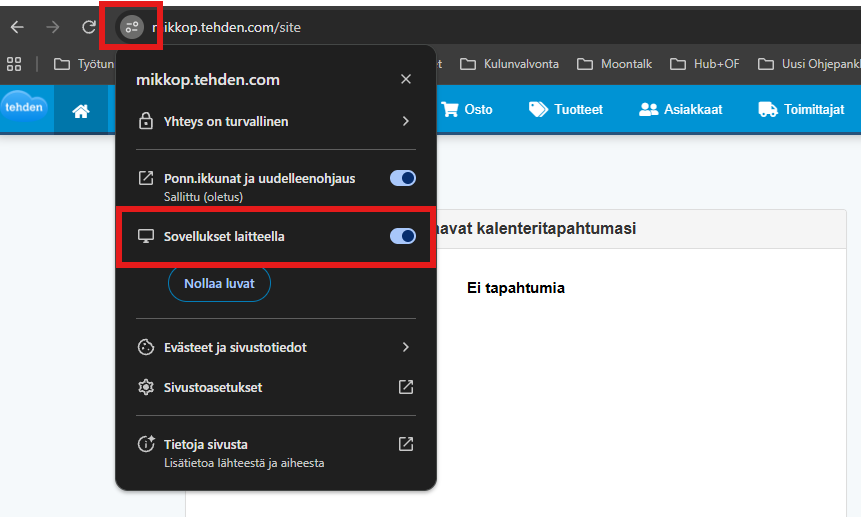Viewport: 861px width, 517px height.
Task: Click the mikkop.tehden.com popup heading
Action: coord(208,80)
